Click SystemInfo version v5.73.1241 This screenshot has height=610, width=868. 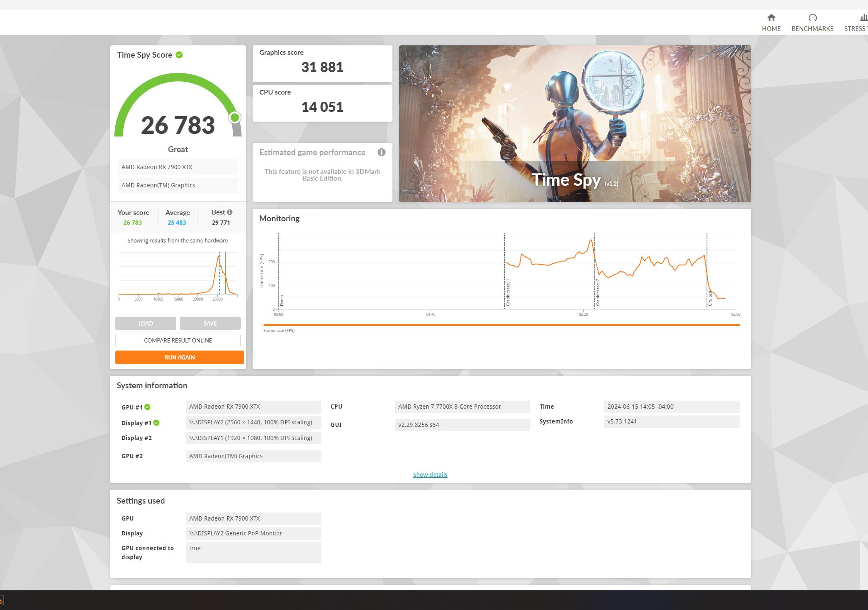671,421
